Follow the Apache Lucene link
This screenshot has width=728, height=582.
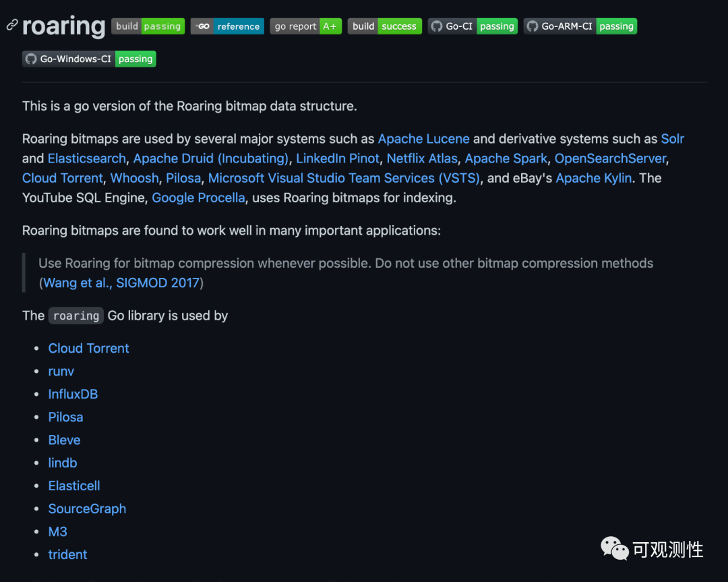click(423, 139)
